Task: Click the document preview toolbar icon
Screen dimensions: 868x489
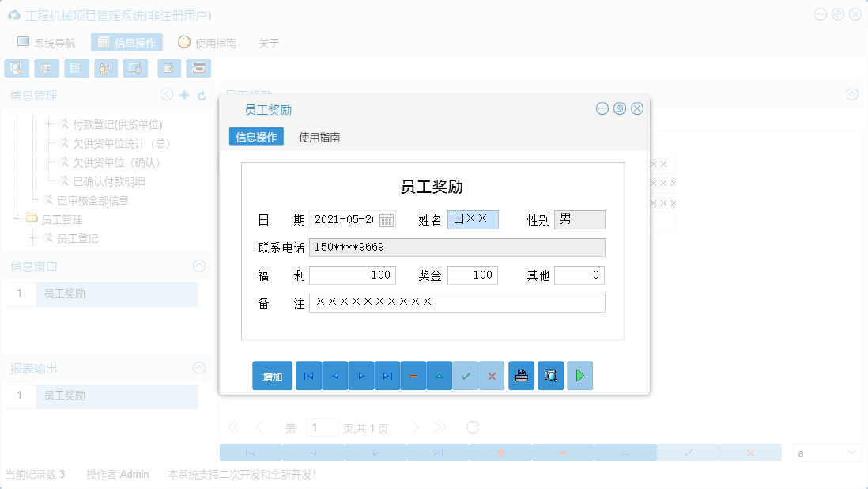Action: 17,68
